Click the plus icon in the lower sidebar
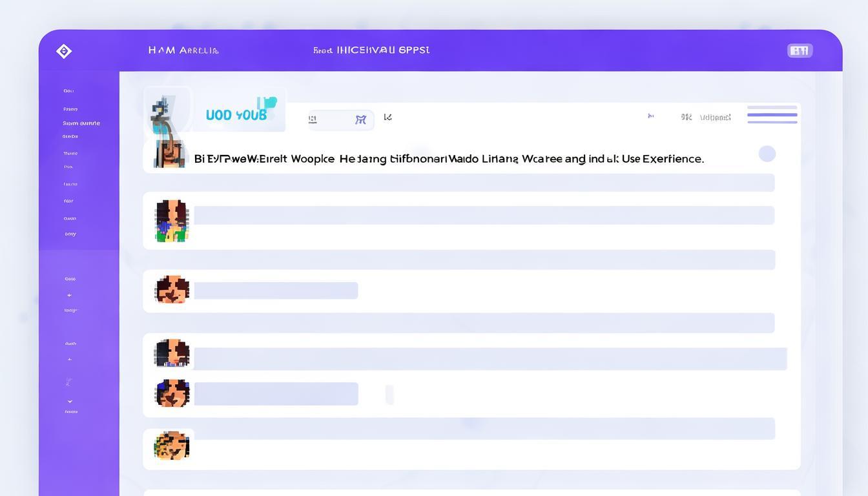 click(x=70, y=359)
